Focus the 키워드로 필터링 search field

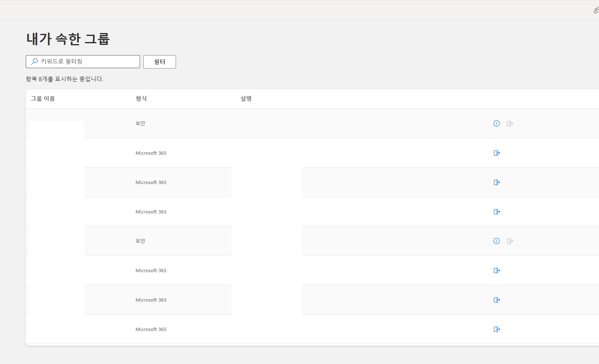[x=83, y=62]
